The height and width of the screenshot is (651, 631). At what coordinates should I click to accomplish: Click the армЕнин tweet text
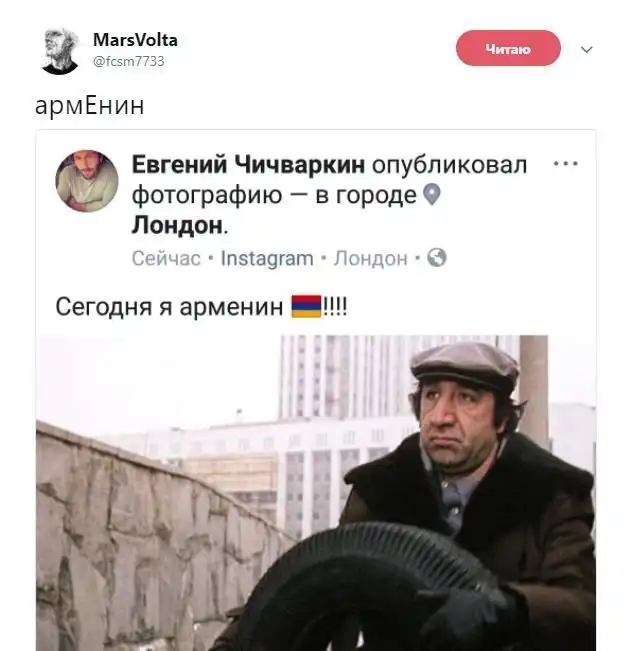(90, 105)
